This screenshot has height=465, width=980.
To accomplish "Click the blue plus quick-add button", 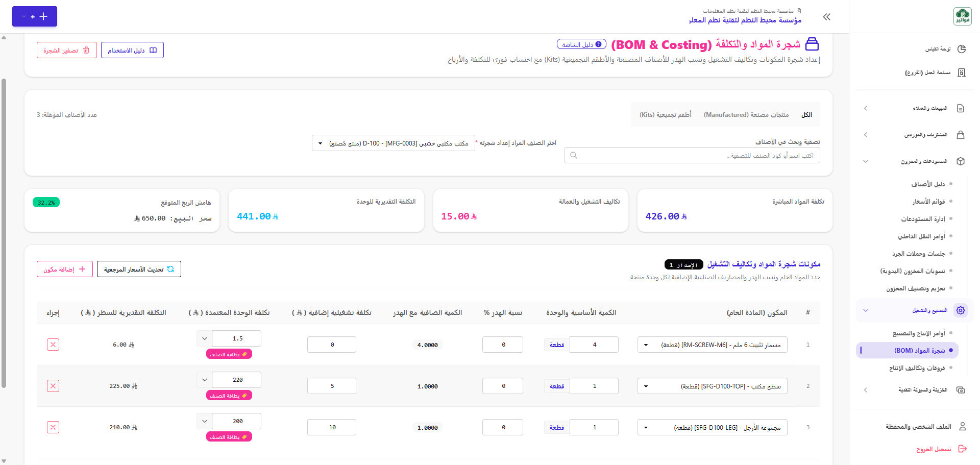I will tap(35, 16).
